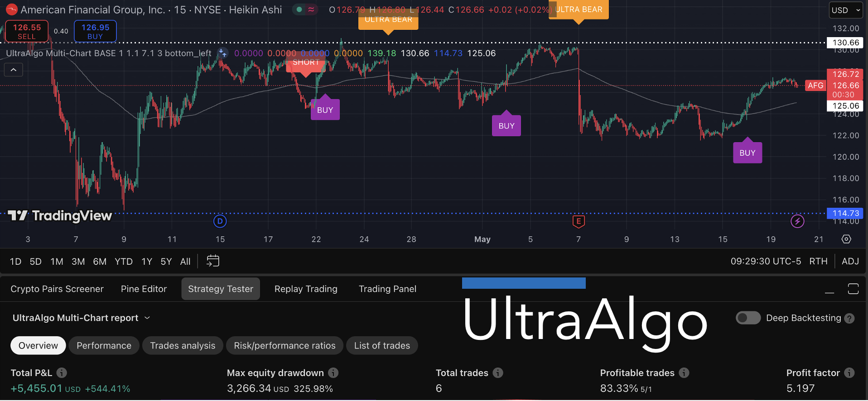Toggle RTH regular trading hours
Viewport: 868px width, 401px height.
(818, 261)
